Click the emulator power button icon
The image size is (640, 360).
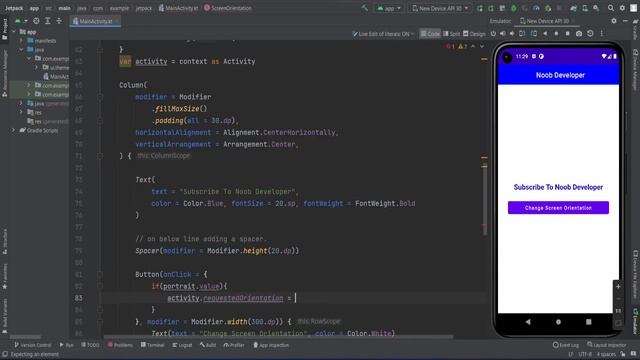coord(493,33)
